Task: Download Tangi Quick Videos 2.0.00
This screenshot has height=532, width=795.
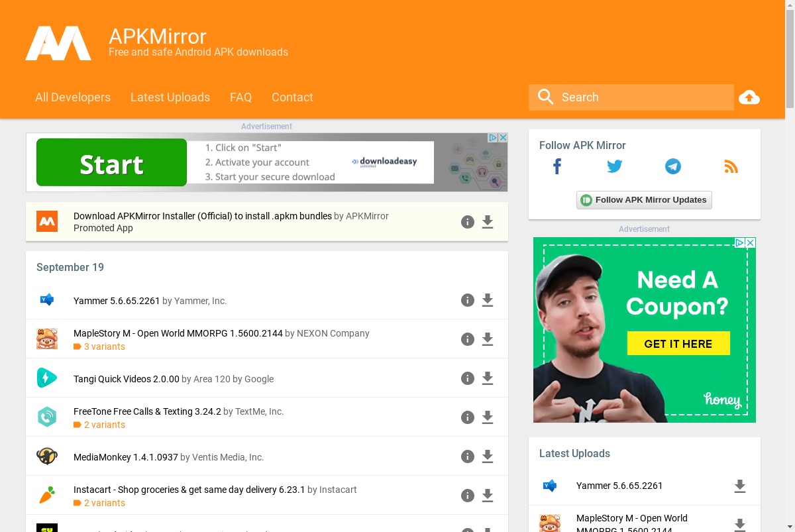Action: tap(488, 378)
